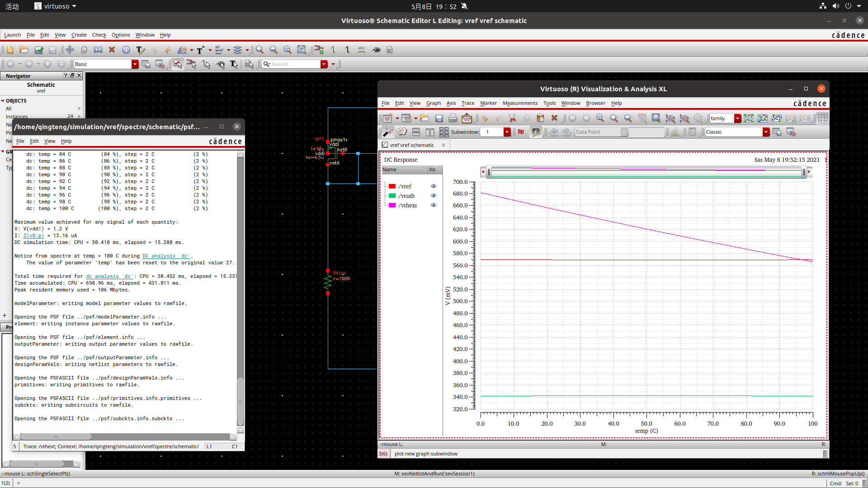
Task: Click Check and Save icon in schematic toolbar
Action: 39,50
